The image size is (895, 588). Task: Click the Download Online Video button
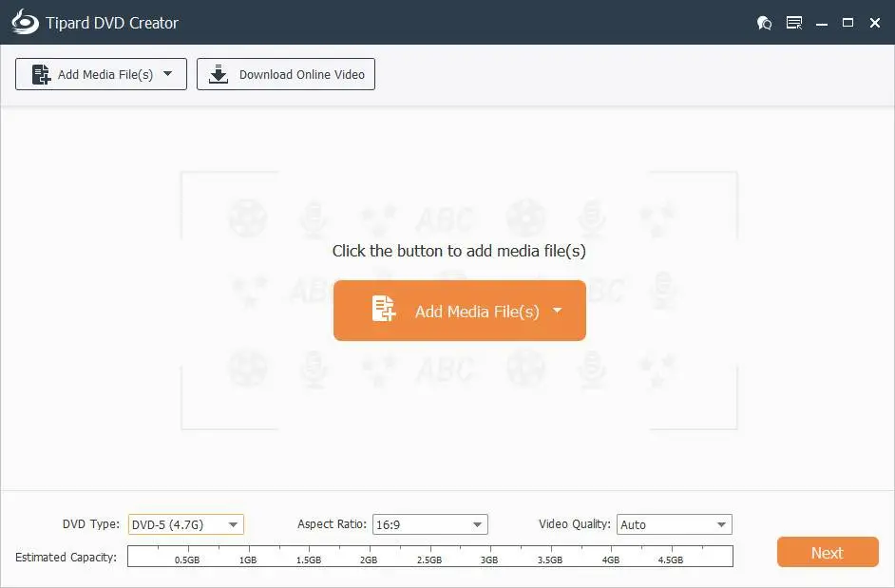tap(286, 74)
